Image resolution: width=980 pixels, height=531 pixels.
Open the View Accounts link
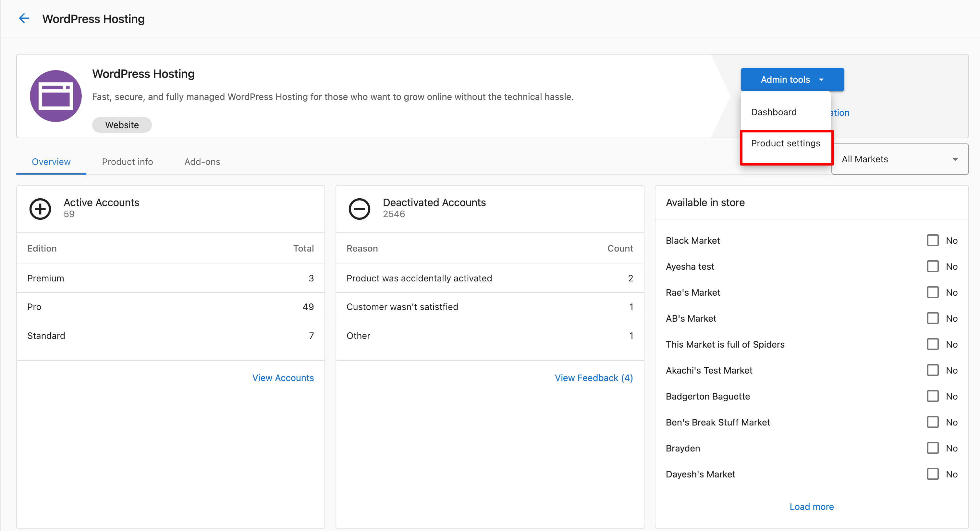[283, 378]
